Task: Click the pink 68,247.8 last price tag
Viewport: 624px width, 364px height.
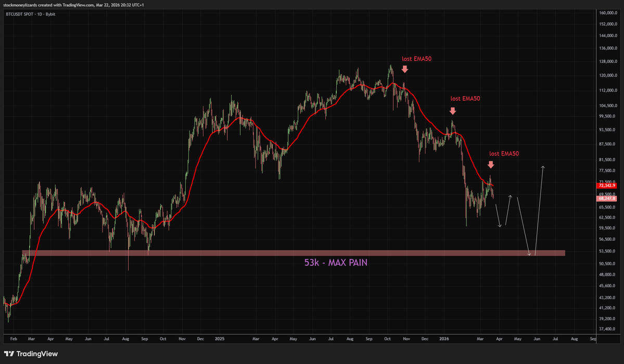Action: click(x=607, y=198)
